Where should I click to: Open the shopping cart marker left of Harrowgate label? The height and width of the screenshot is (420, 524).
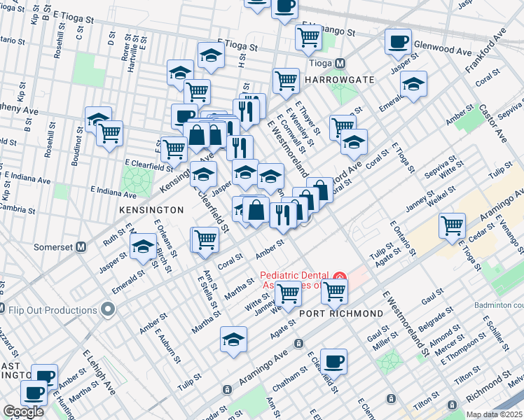point(286,80)
